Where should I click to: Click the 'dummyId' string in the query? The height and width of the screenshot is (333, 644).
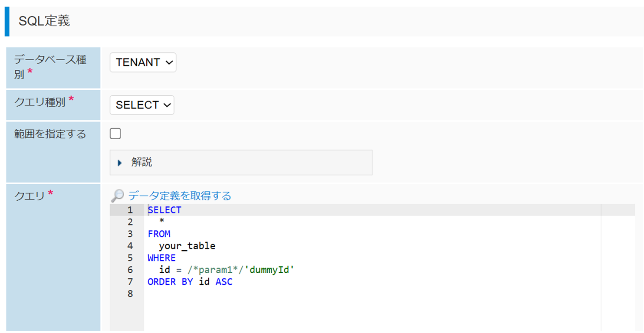[269, 270]
